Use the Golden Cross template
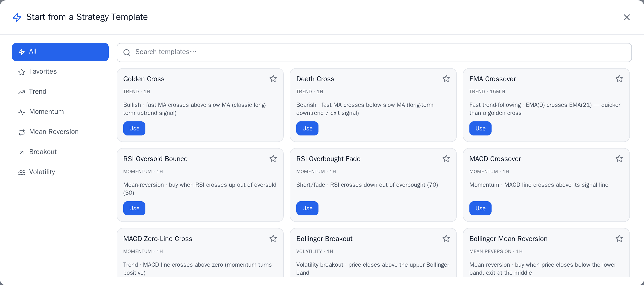 134,128
